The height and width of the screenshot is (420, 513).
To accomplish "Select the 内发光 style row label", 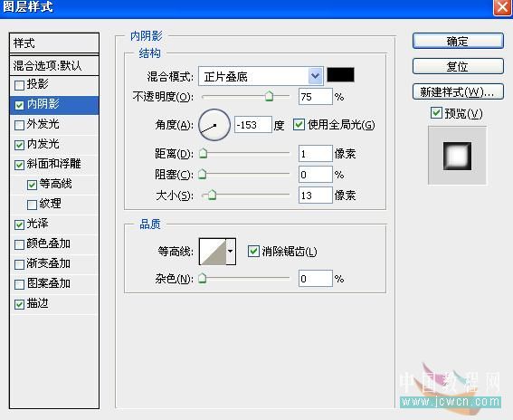I will [x=43, y=144].
